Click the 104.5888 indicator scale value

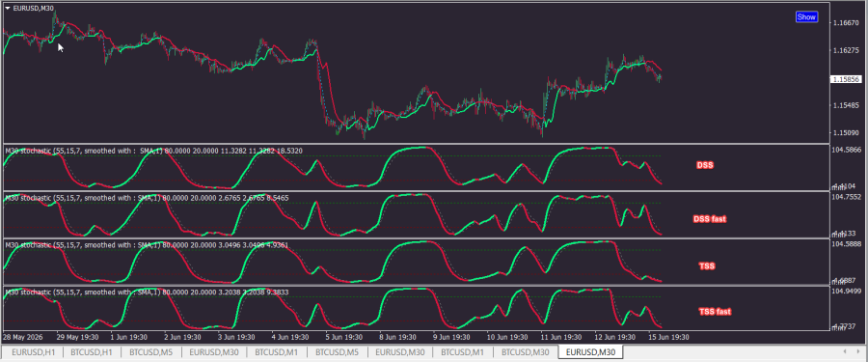pos(847,244)
